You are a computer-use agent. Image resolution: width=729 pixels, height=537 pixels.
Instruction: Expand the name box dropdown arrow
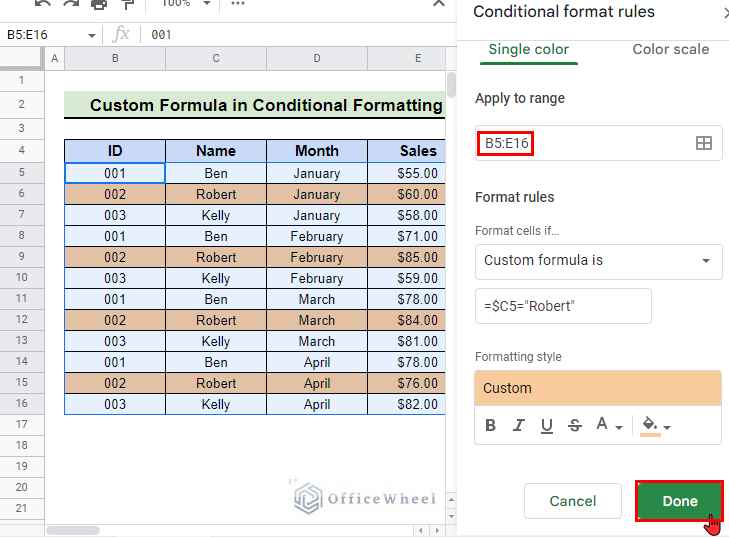point(92,35)
